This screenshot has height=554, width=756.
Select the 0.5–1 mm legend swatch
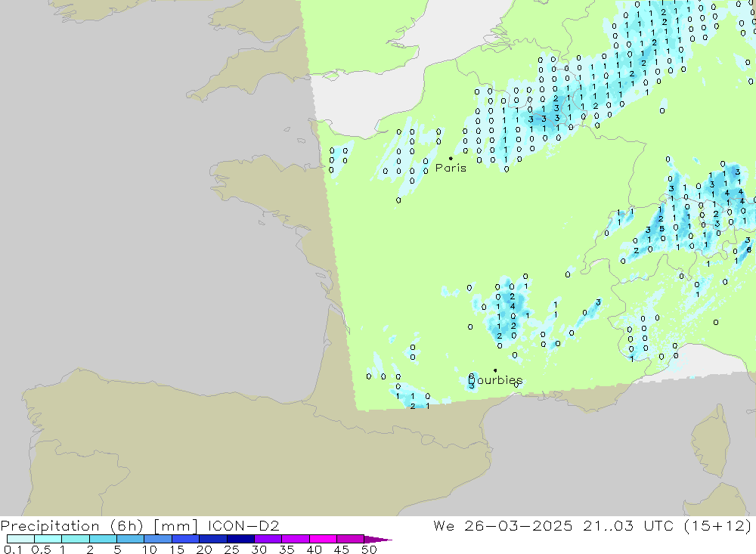point(48,539)
